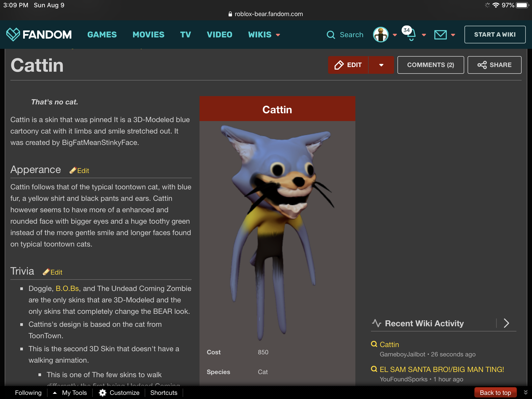Viewport: 532px width, 399px height.
Task: Click the Cost value 850
Action: (x=263, y=352)
